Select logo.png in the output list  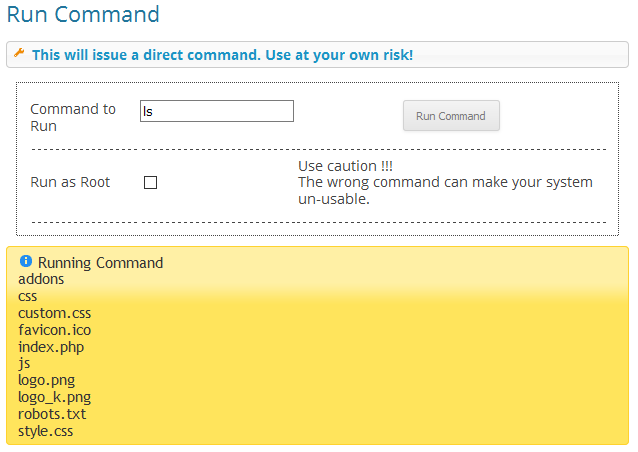point(47,380)
